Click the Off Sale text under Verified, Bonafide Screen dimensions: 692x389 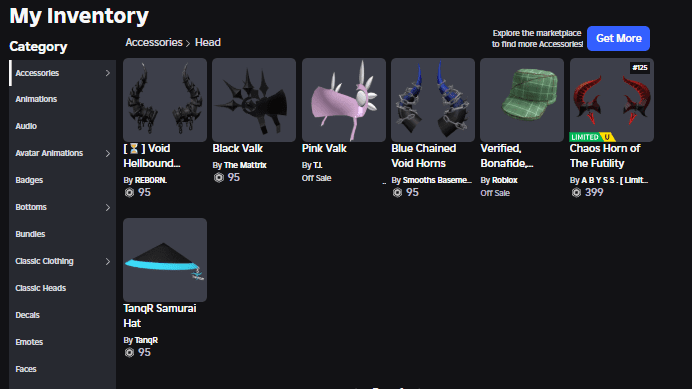tap(495, 193)
